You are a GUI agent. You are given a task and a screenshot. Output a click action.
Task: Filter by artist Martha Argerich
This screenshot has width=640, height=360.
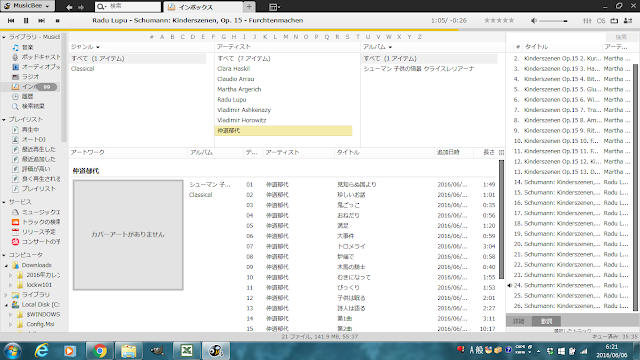[239, 89]
